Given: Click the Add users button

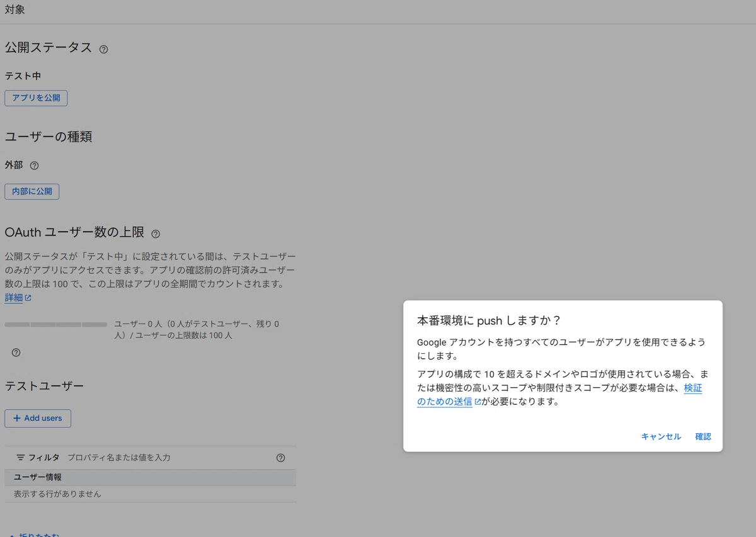Looking at the screenshot, I should click(x=37, y=418).
